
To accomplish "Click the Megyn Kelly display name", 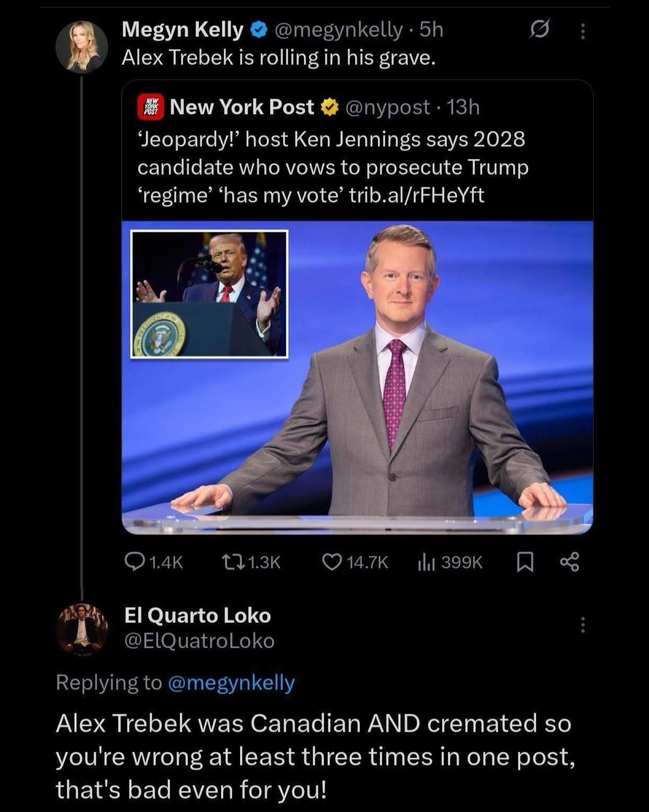I will [182, 30].
